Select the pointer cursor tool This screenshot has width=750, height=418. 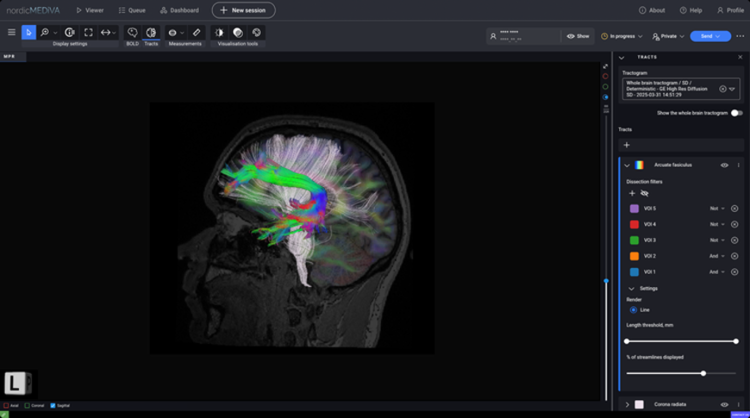coord(28,33)
